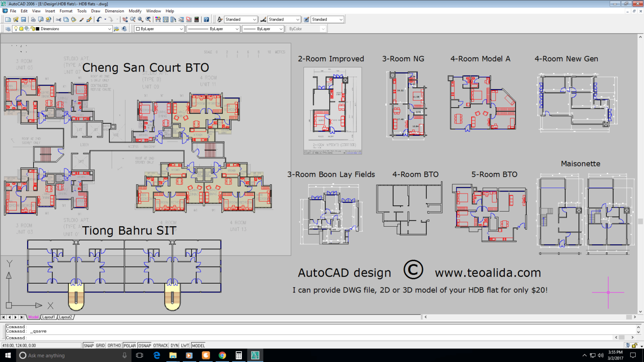Click the New drawing icon
The image size is (644, 362).
[x=8, y=19]
